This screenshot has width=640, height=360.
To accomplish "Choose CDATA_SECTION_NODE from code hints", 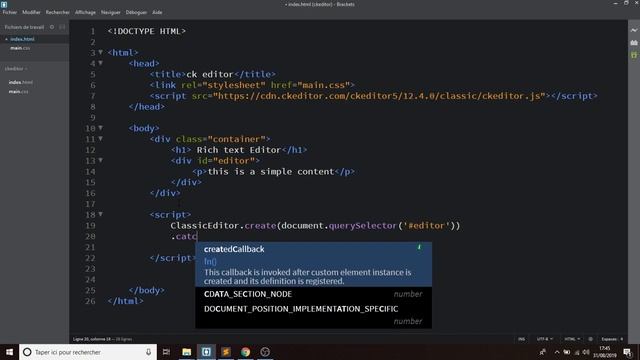I will [313, 294].
